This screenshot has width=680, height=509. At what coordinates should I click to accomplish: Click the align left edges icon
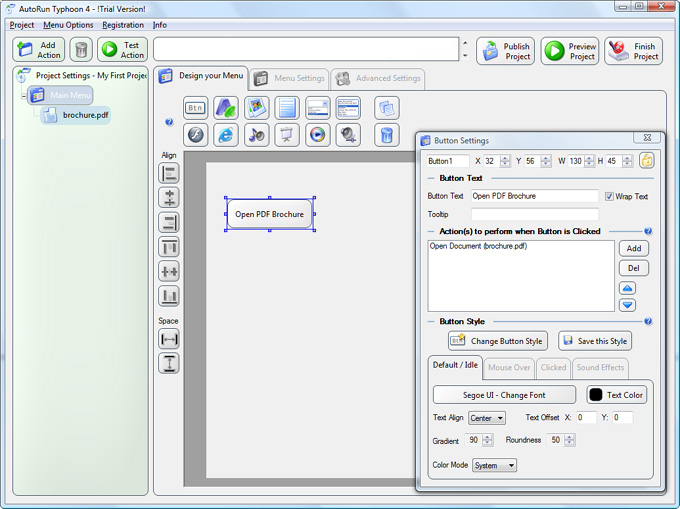tap(169, 173)
